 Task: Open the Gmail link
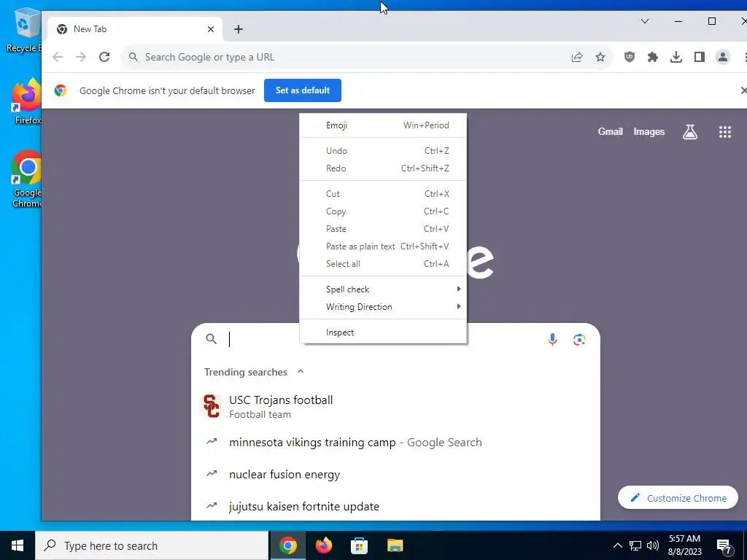coord(611,131)
